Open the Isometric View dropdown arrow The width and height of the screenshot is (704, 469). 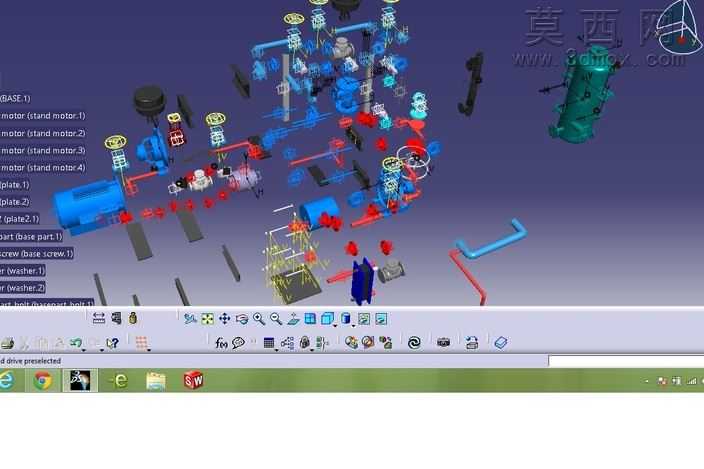coord(335,326)
